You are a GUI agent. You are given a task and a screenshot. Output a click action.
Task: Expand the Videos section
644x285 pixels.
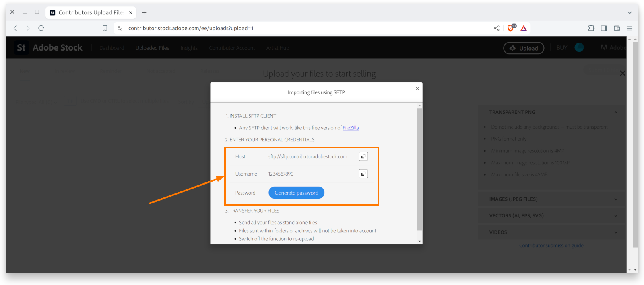tap(615, 232)
